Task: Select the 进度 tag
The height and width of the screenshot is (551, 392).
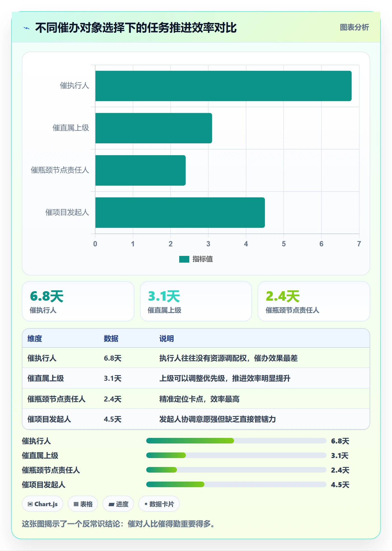Action: point(118,504)
